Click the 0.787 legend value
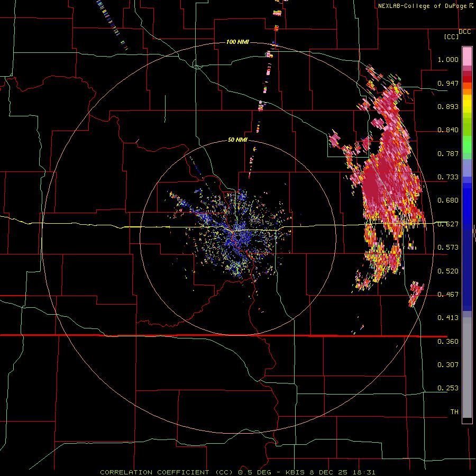This screenshot has width=476, height=476. pyautogui.click(x=448, y=153)
